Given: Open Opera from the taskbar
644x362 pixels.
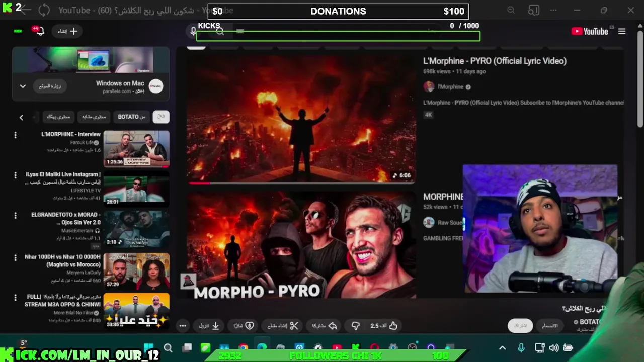Looking at the screenshot, I should point(375,348).
